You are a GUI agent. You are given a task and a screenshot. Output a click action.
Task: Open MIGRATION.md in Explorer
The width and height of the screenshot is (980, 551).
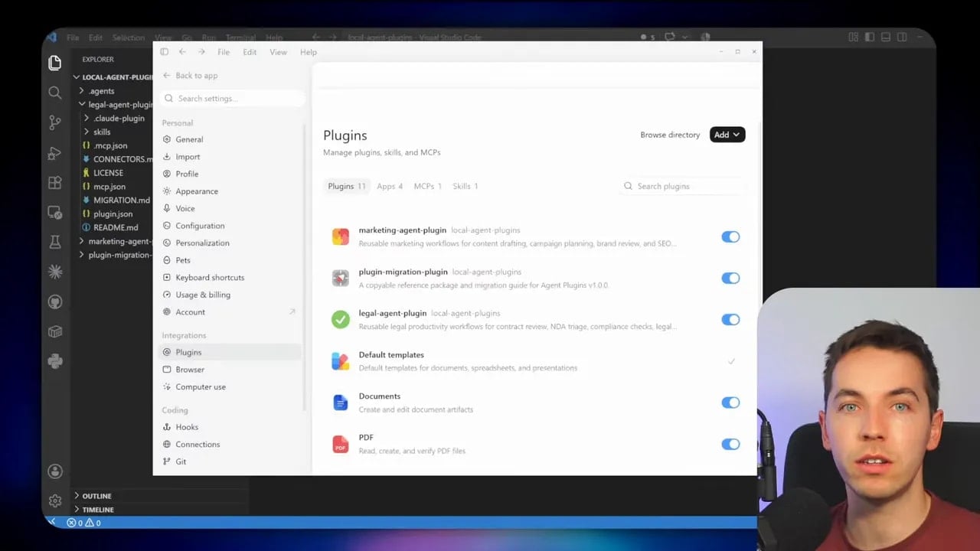pos(121,201)
